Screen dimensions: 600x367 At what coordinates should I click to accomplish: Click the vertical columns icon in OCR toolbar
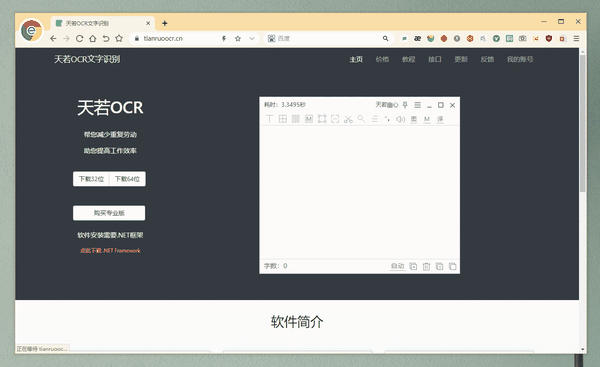[x=295, y=119]
